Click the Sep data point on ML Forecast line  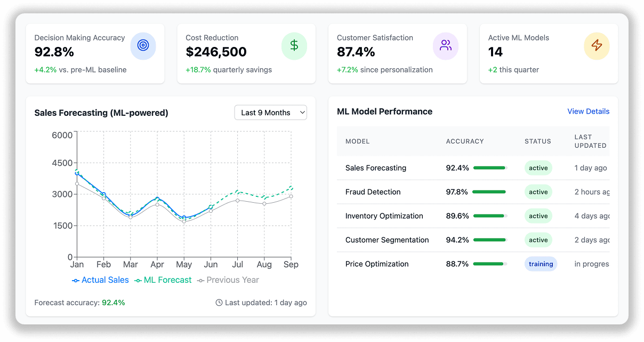point(291,187)
